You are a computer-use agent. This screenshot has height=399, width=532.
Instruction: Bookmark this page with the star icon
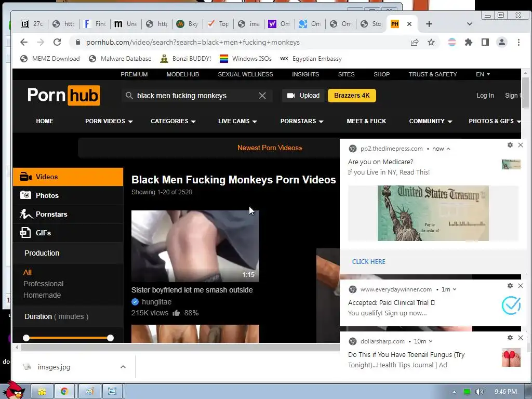431,43
